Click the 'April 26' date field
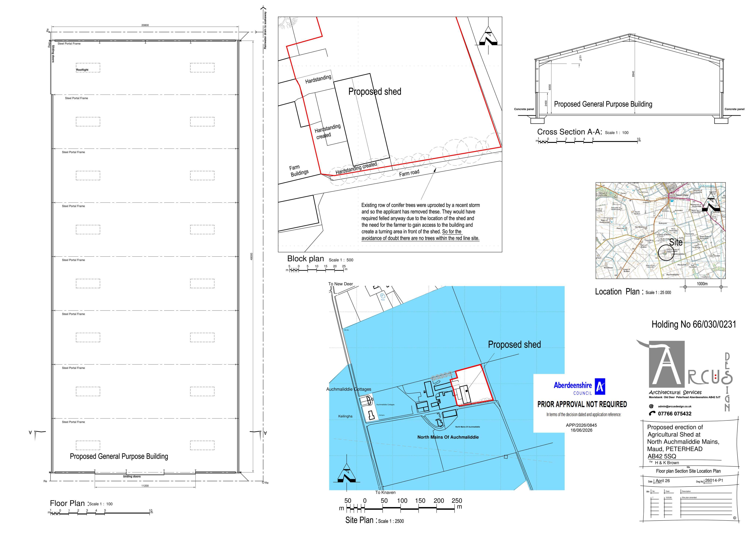The height and width of the screenshot is (534, 756). (662, 481)
